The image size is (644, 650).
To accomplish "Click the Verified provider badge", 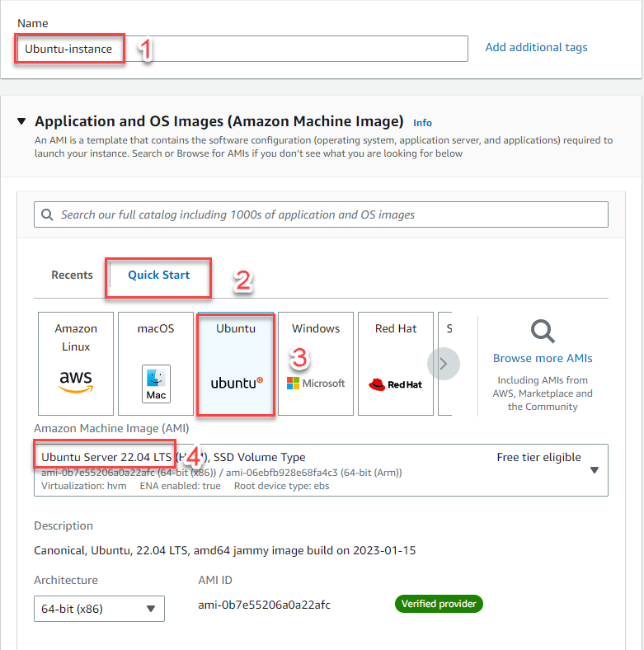I will tap(439, 604).
